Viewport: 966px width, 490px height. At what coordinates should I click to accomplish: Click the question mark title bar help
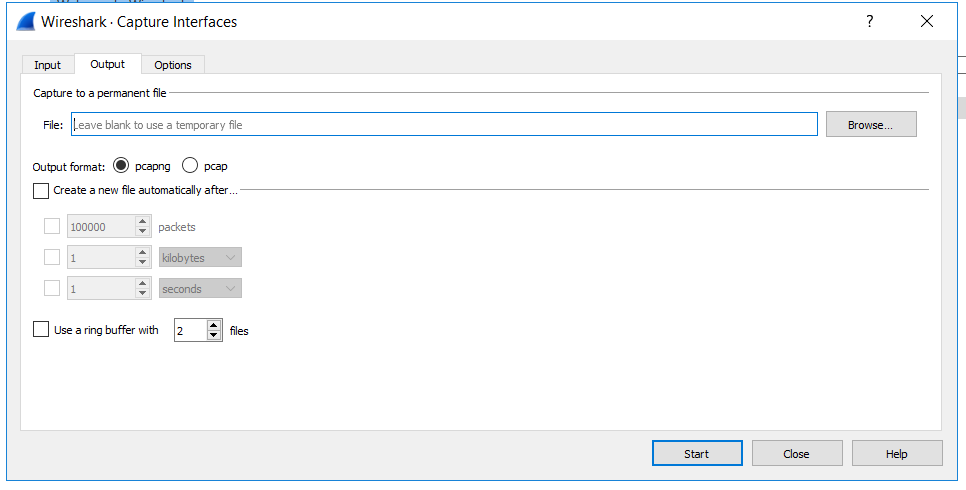point(869,22)
